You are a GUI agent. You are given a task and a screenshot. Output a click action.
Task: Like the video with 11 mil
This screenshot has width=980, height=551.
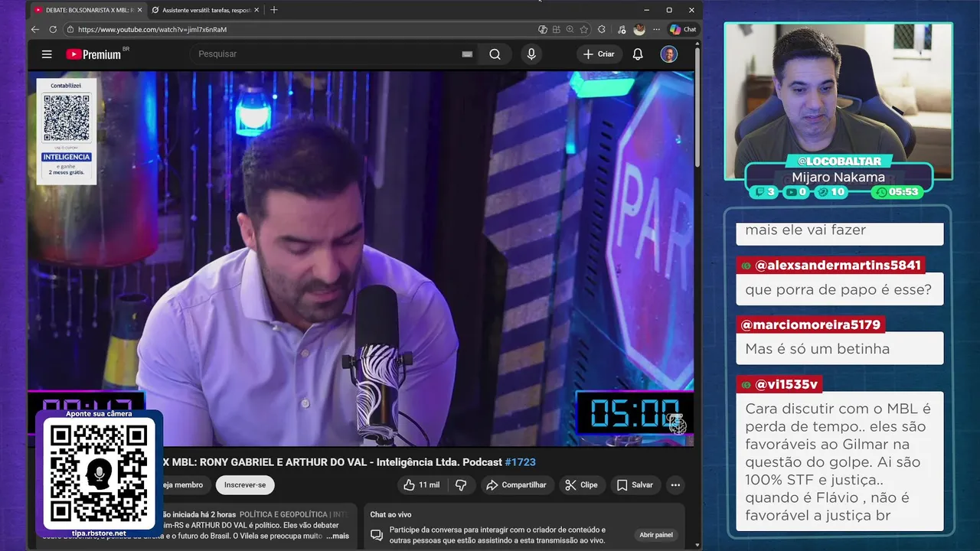(x=422, y=485)
